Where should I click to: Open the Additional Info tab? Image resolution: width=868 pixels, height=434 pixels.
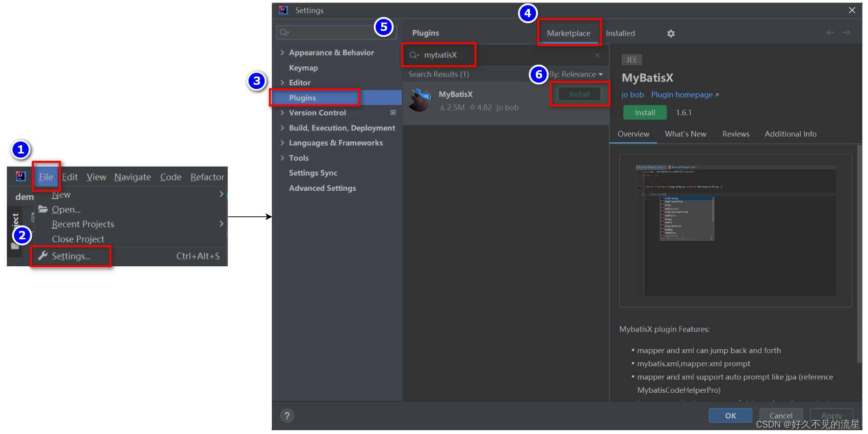pos(790,134)
